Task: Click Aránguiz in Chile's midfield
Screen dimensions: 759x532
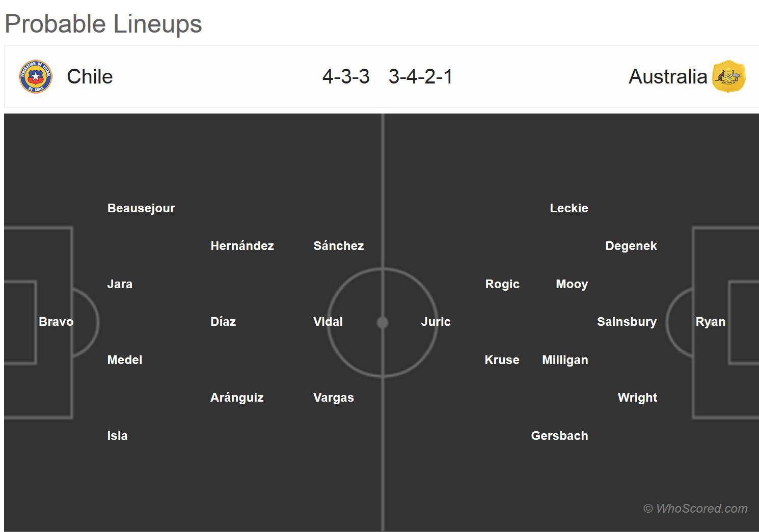Action: coord(237,398)
